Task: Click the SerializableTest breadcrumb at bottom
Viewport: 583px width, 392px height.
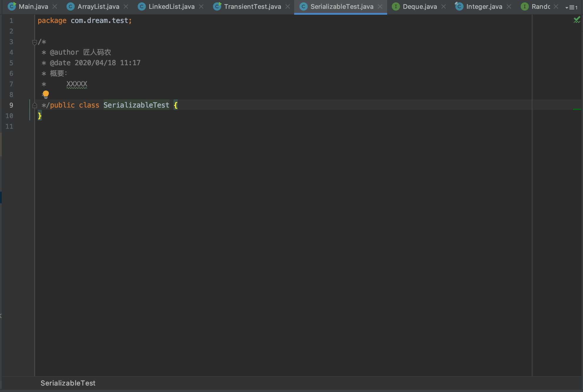Action: coord(68,383)
